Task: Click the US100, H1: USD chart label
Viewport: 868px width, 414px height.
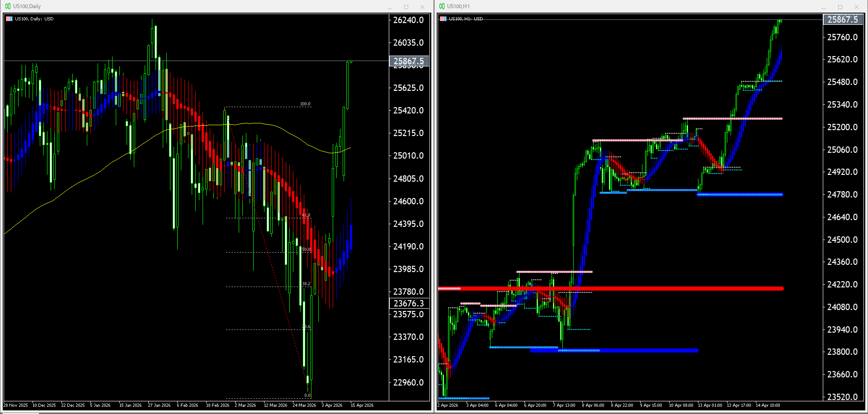Action: coord(466,19)
